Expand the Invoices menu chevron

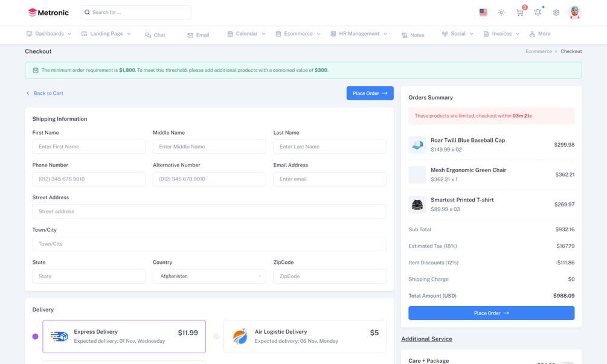click(x=518, y=34)
